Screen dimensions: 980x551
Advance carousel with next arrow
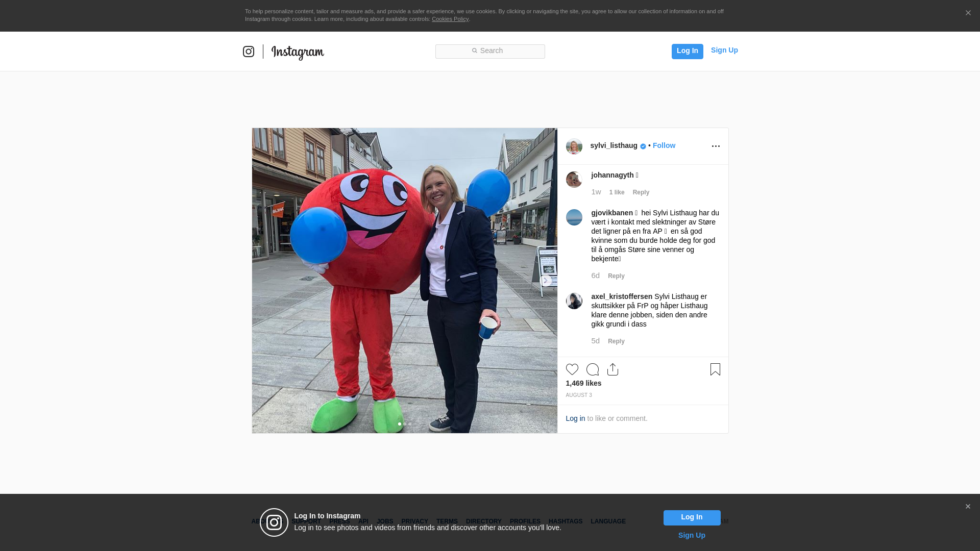tap(545, 281)
